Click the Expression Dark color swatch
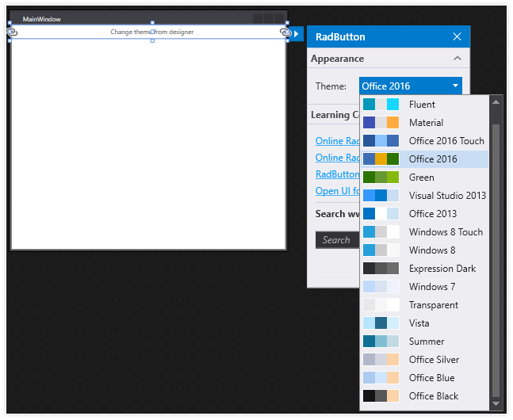 pyautogui.click(x=381, y=269)
